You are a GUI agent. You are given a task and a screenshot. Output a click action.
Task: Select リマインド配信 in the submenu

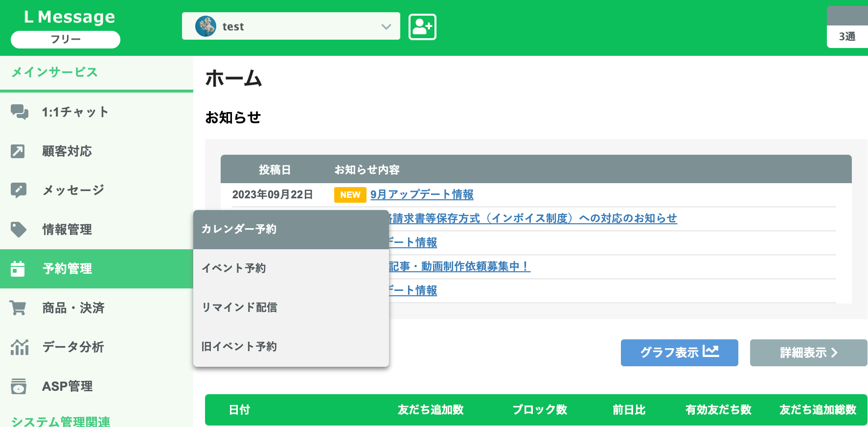(291, 308)
